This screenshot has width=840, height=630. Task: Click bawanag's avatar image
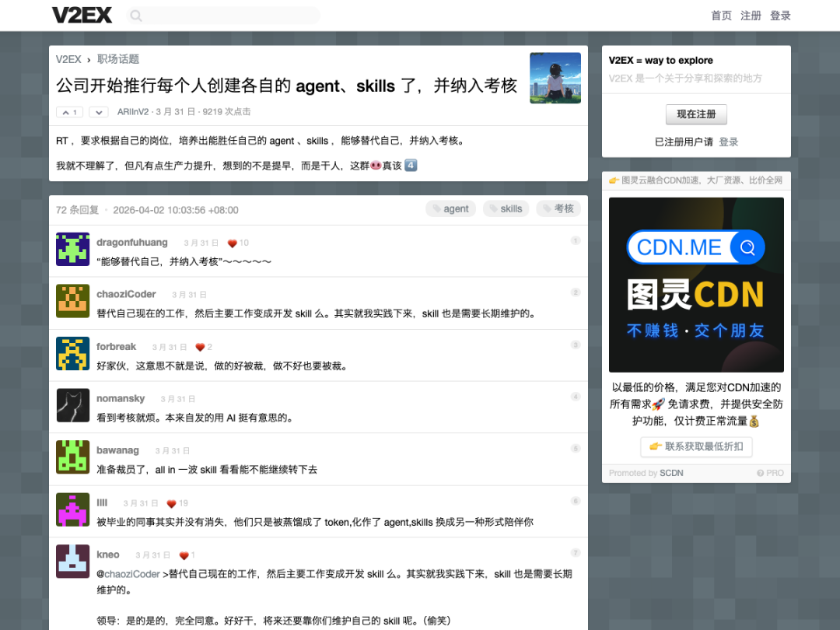(x=72, y=457)
